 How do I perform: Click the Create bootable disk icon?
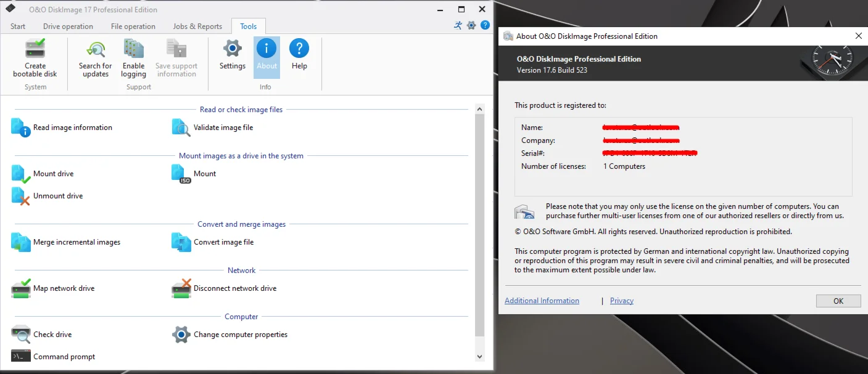pyautogui.click(x=35, y=49)
